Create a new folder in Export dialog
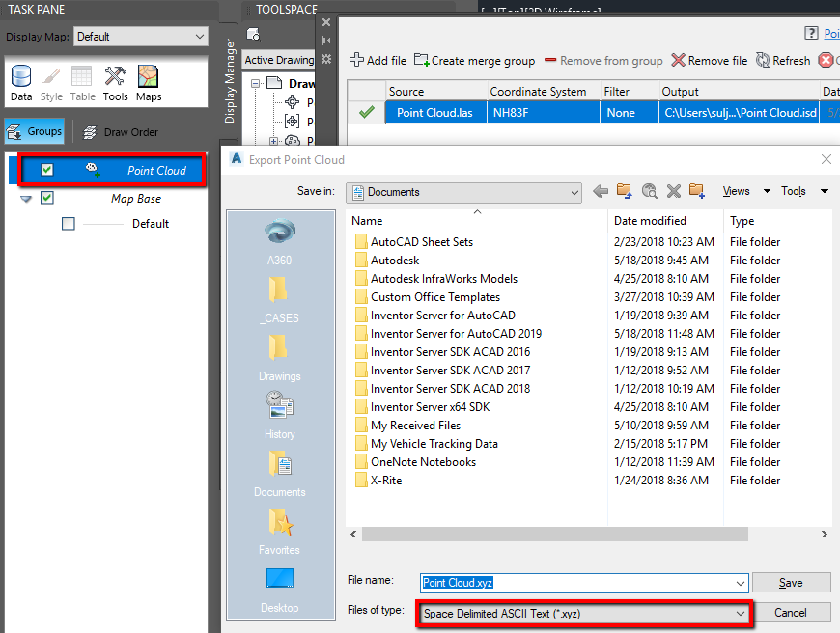Screen dimensions: 840x633 tap(697, 190)
